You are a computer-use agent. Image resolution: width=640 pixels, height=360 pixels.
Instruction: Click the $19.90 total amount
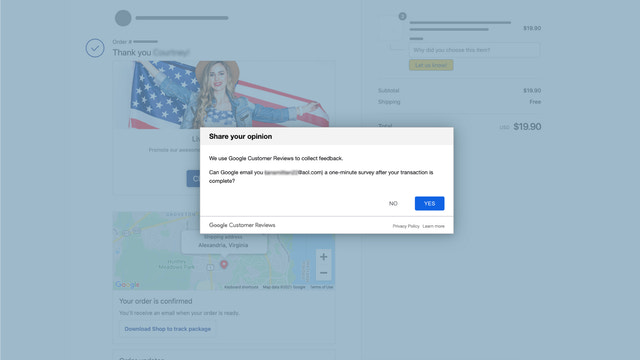click(x=527, y=127)
